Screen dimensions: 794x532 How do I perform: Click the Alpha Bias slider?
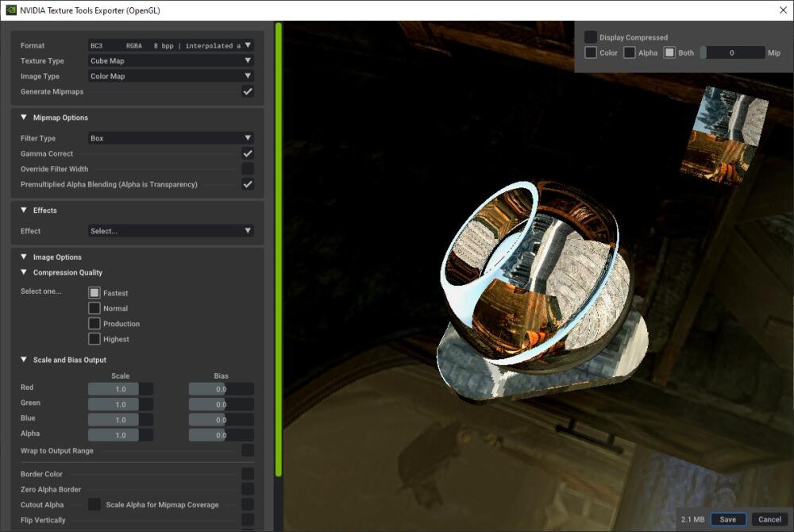(222, 435)
